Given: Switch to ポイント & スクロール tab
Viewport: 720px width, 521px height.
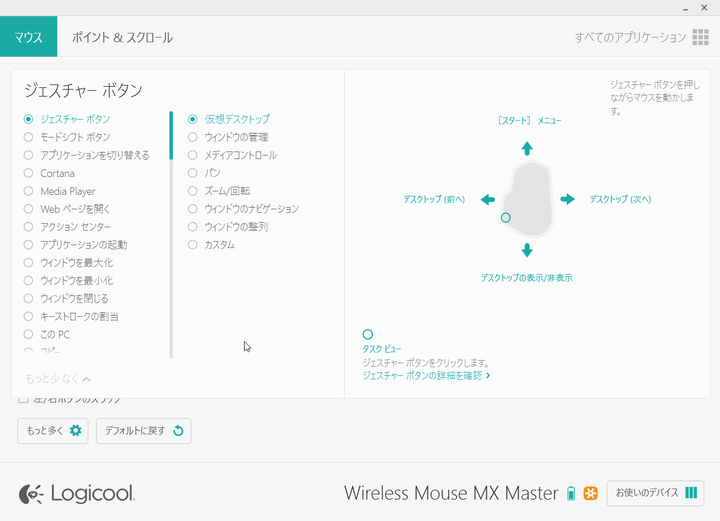Looking at the screenshot, I should pyautogui.click(x=122, y=37).
